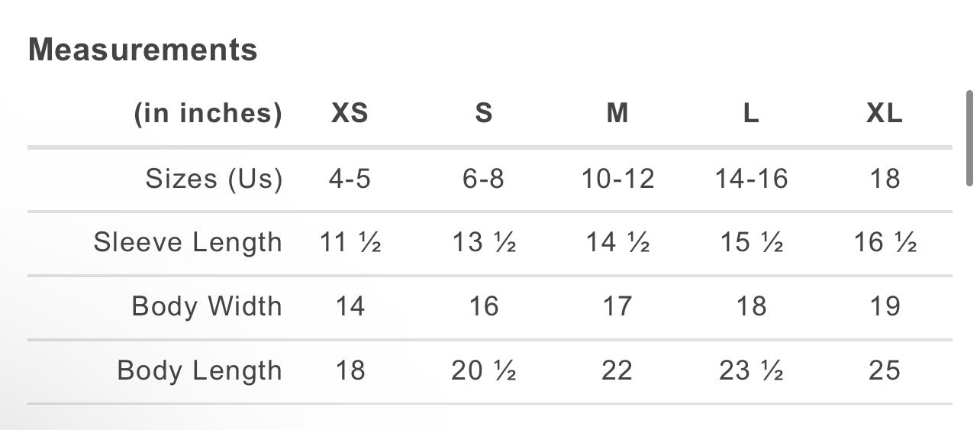Select the XS column header
980x430 pixels.
[350, 114]
